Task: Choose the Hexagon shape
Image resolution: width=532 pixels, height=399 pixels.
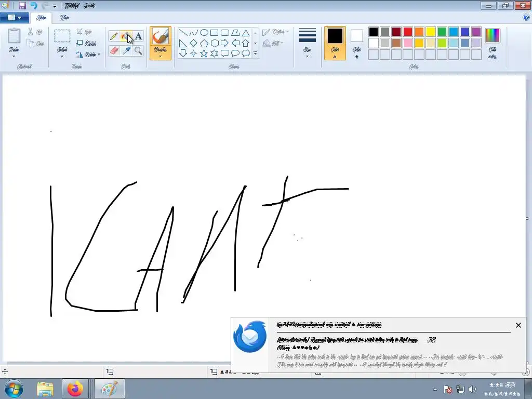Action: tap(214, 43)
